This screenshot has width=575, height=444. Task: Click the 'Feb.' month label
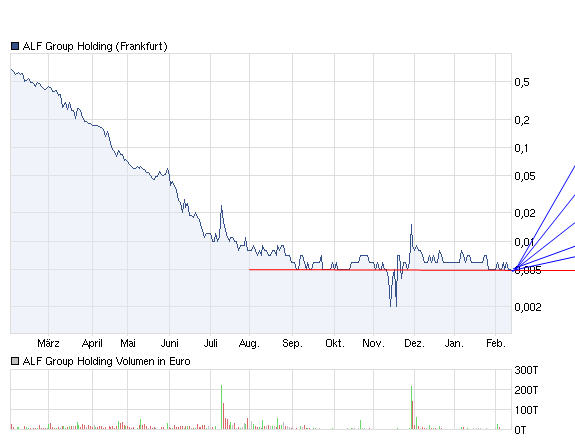[x=496, y=344]
